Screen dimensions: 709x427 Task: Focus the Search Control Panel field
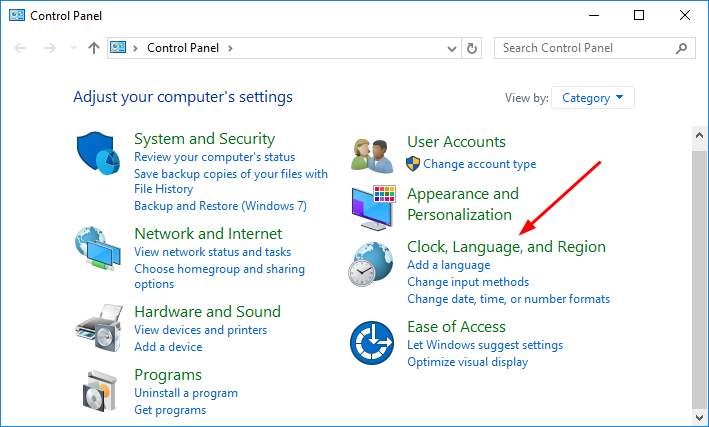[595, 48]
